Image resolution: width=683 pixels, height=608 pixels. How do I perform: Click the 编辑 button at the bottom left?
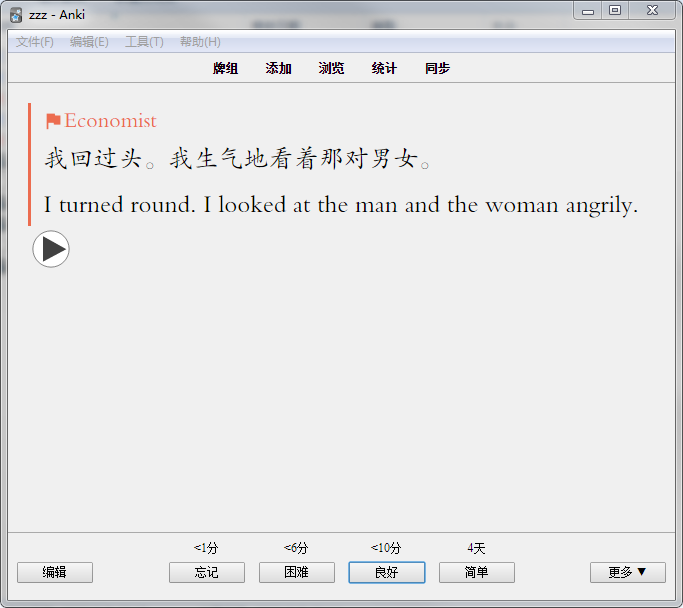tap(55, 572)
